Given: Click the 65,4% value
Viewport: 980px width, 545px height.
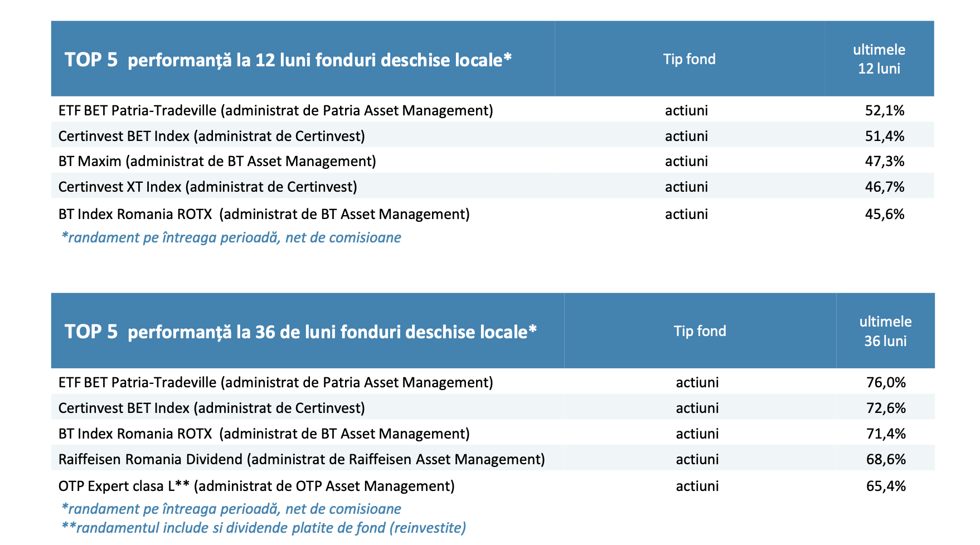Looking at the screenshot, I should point(886,486).
